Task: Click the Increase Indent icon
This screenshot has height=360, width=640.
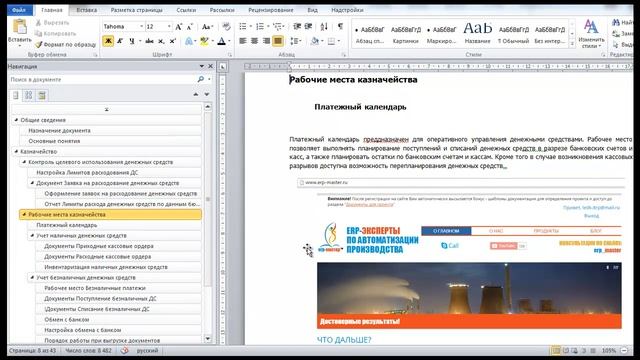Action: [309, 27]
